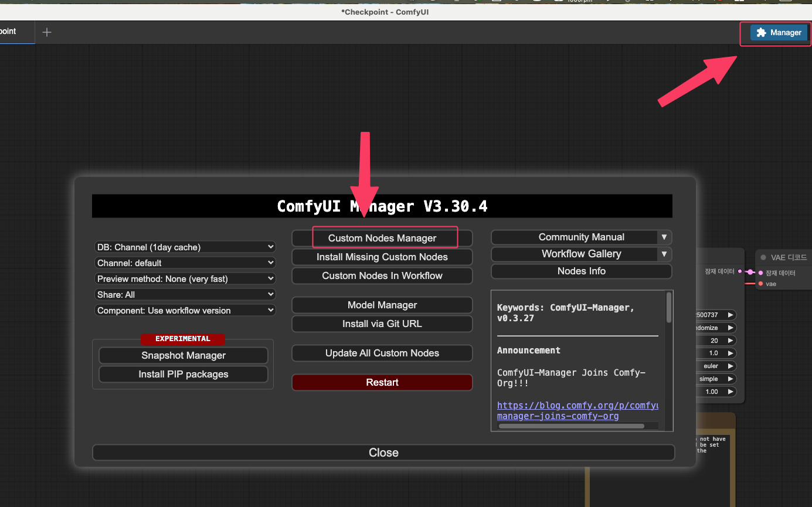Open the DB: Channel (1day cache) dropdown

[x=185, y=247]
